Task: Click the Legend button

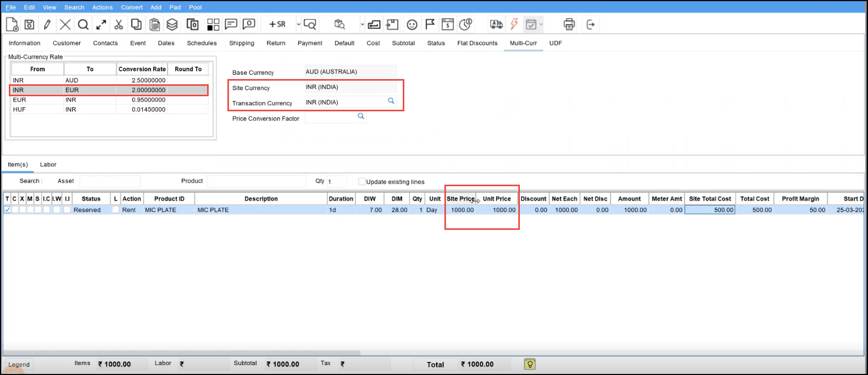Action: [19, 365]
